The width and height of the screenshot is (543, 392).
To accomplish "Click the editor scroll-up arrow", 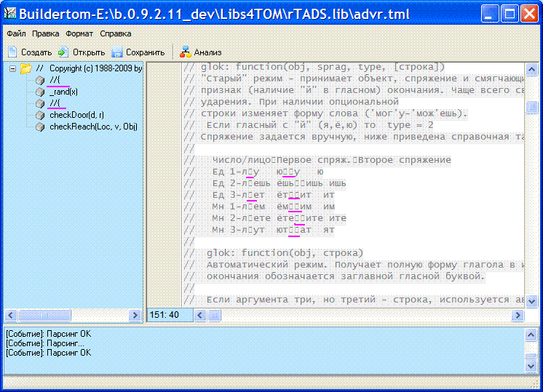I will [x=531, y=70].
